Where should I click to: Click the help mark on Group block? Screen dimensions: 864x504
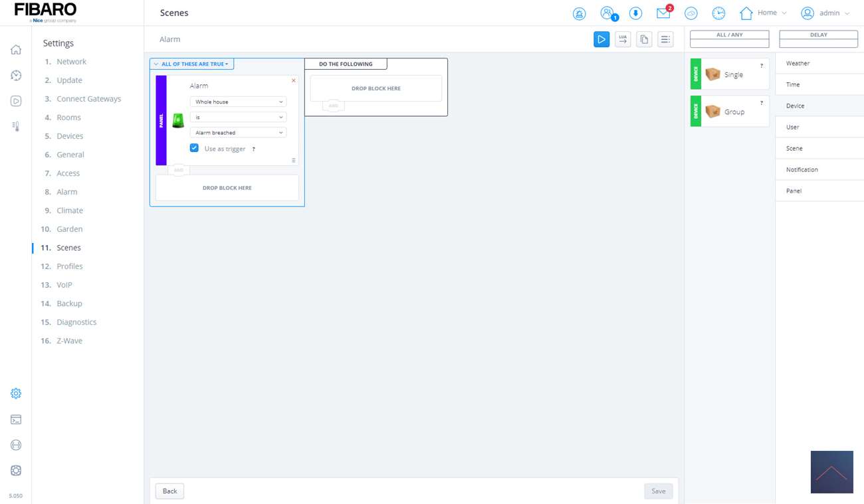point(762,103)
